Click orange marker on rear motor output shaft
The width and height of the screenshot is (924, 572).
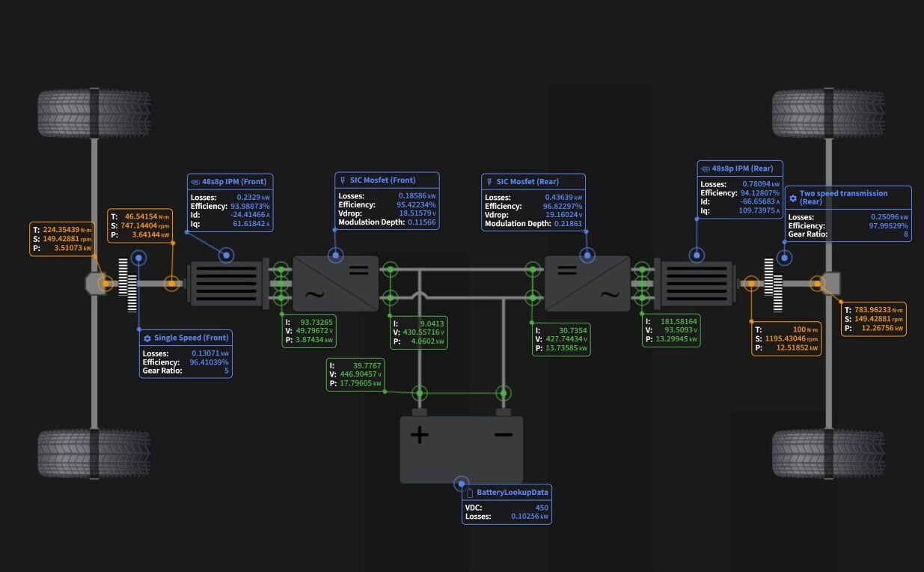click(750, 283)
